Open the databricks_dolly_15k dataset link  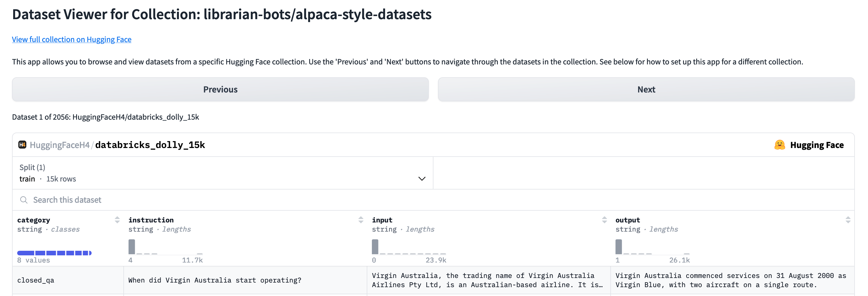coord(150,145)
